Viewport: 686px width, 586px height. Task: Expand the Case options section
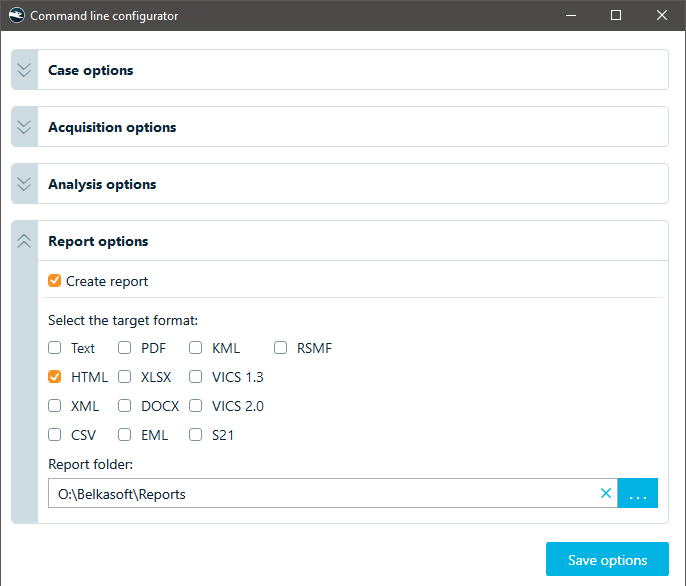[x=24, y=70]
